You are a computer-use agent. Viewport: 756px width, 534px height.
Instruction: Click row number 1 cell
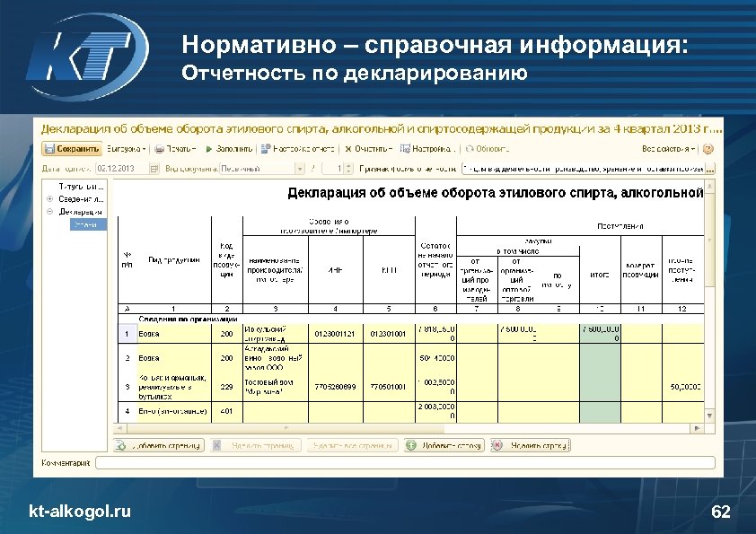tap(127, 334)
